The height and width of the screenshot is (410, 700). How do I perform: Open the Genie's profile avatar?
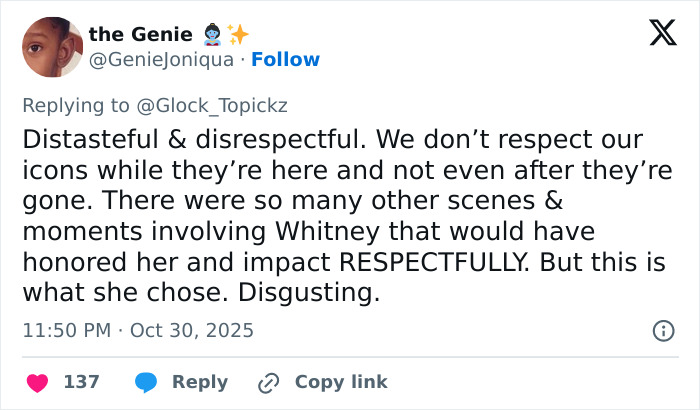(x=51, y=47)
